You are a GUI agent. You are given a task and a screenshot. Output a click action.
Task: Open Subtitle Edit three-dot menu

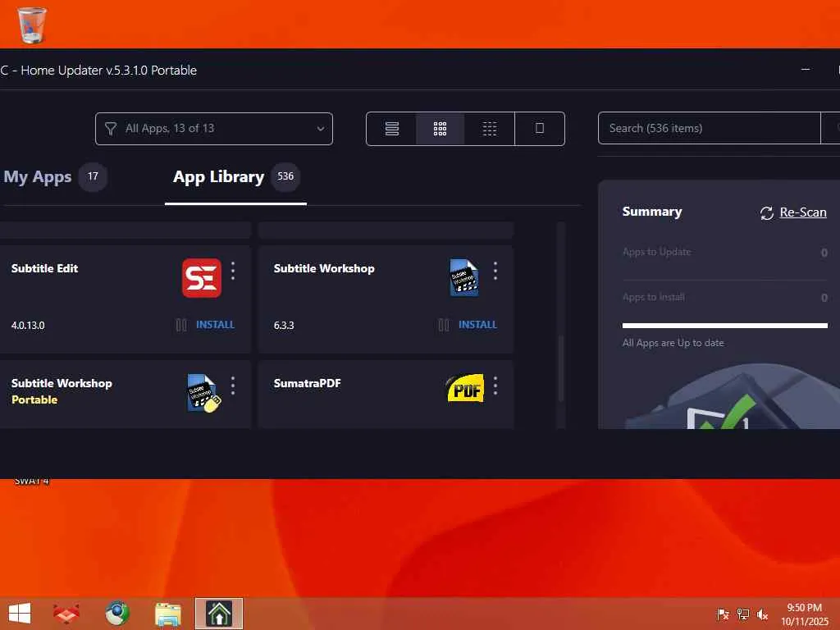(x=232, y=271)
